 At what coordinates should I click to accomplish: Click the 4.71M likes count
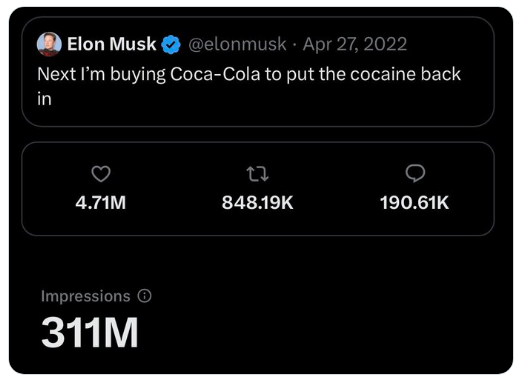point(101,203)
